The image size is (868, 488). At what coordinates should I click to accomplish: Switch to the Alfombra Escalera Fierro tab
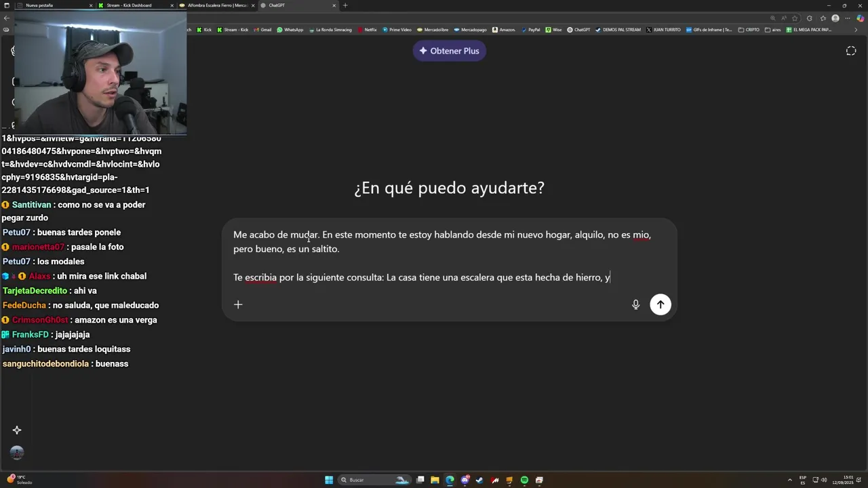pyautogui.click(x=217, y=5)
